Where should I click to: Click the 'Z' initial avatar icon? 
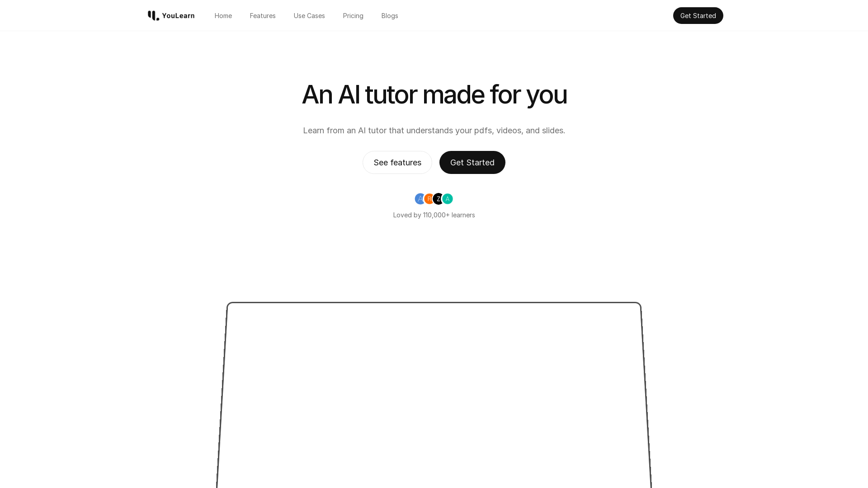(x=438, y=198)
